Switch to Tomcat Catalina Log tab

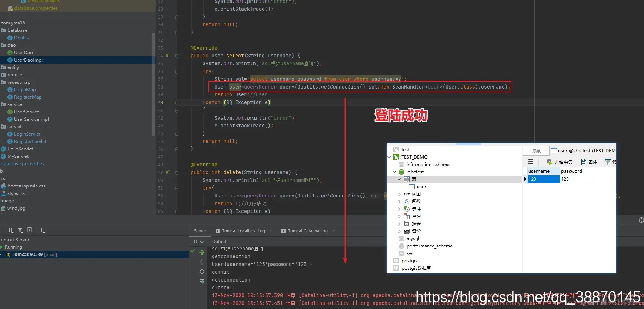click(x=308, y=231)
